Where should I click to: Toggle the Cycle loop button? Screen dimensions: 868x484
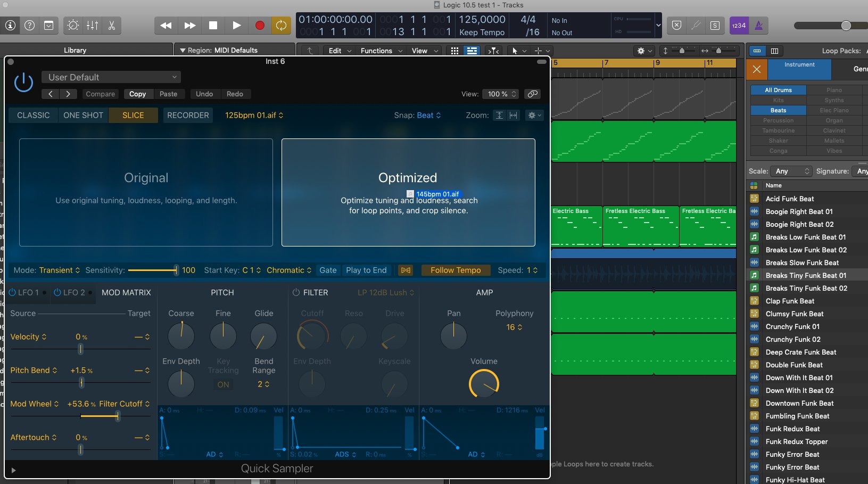281,25
